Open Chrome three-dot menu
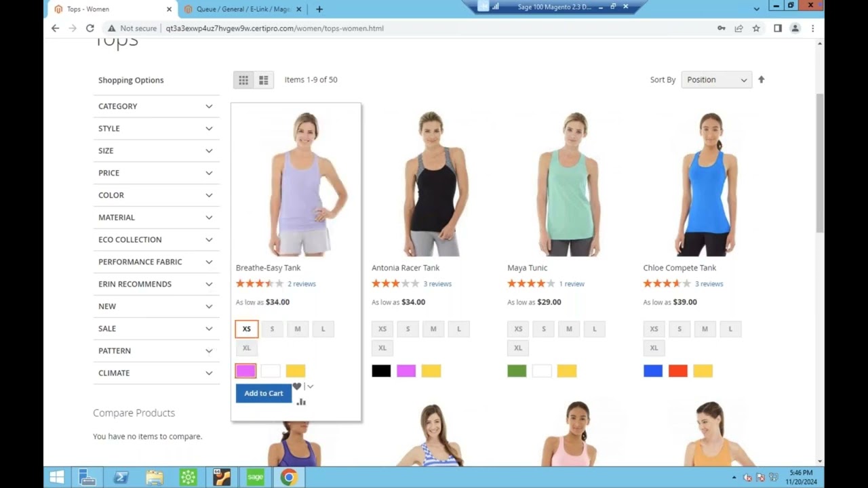The width and height of the screenshot is (868, 488). [812, 28]
